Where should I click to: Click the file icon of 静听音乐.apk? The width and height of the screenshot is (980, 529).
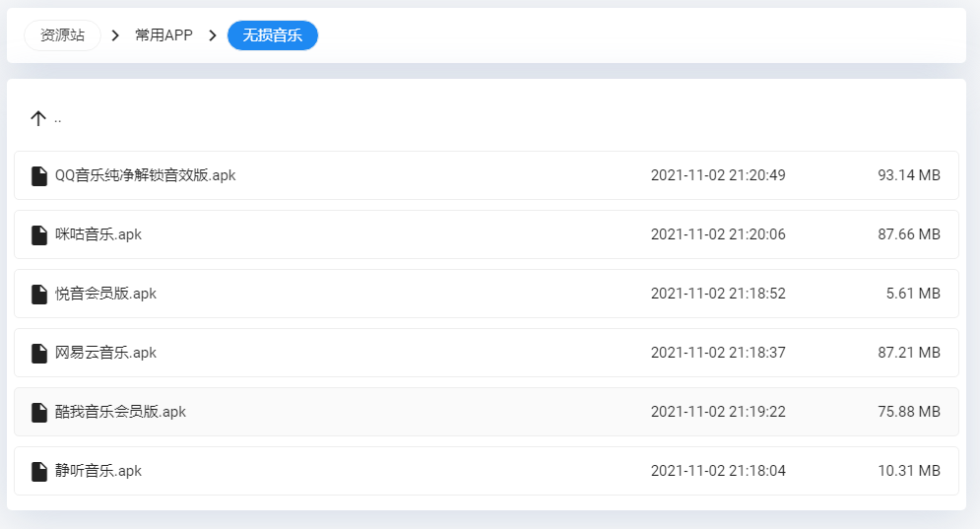point(39,472)
